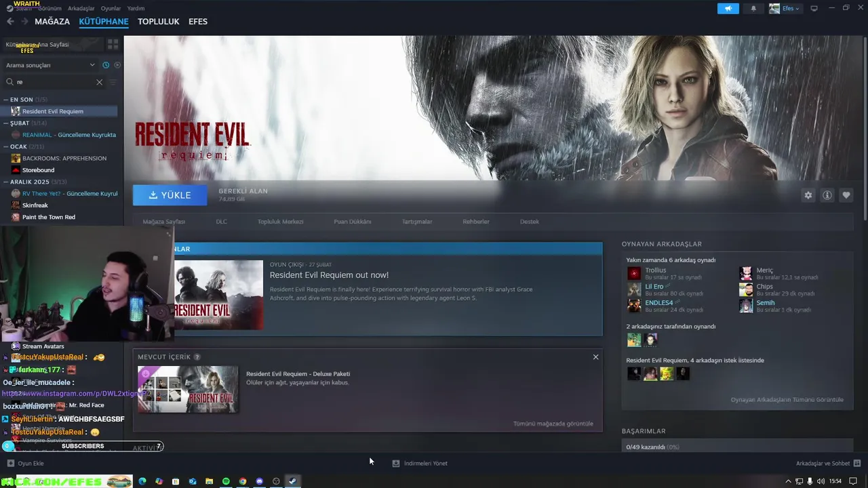Open Spotify from taskbar
The height and width of the screenshot is (488, 868).
226,481
